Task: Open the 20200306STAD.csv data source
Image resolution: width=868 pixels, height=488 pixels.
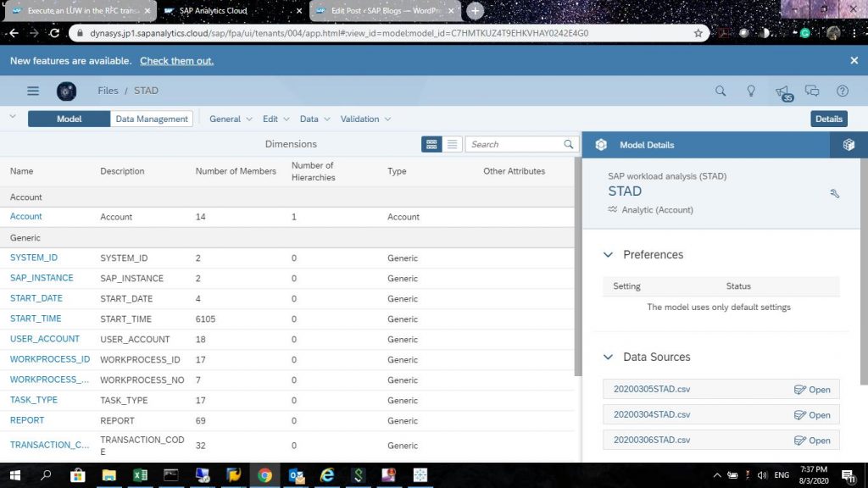Action: coord(812,441)
